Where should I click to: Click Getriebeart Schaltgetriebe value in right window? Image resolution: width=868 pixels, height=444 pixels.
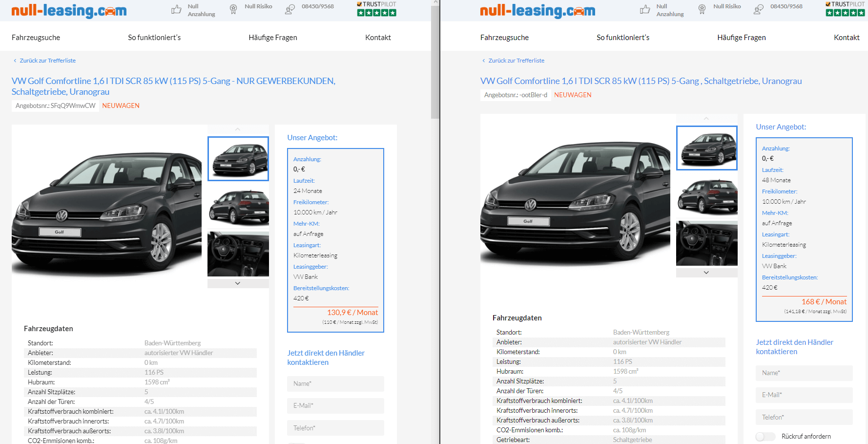pos(633,440)
